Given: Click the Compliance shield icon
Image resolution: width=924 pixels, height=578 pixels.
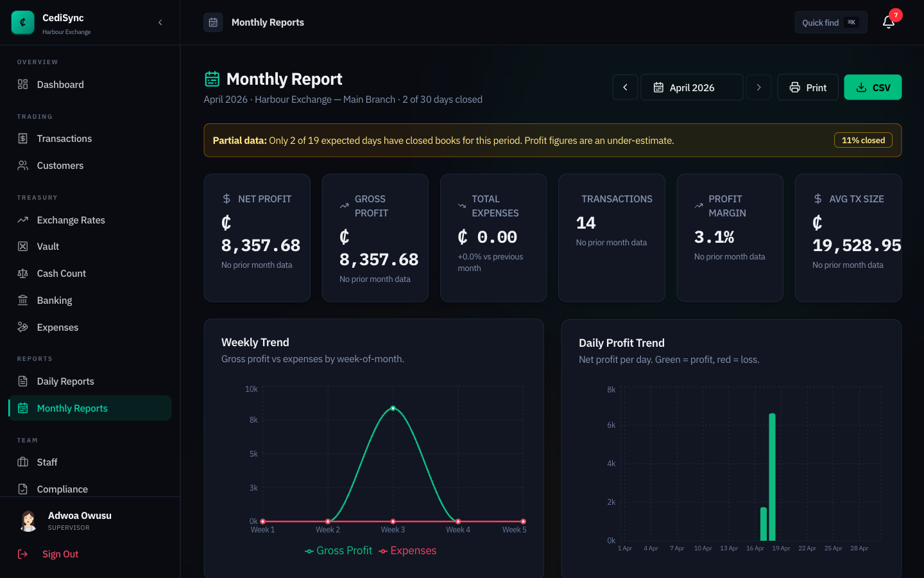Looking at the screenshot, I should pos(24,489).
